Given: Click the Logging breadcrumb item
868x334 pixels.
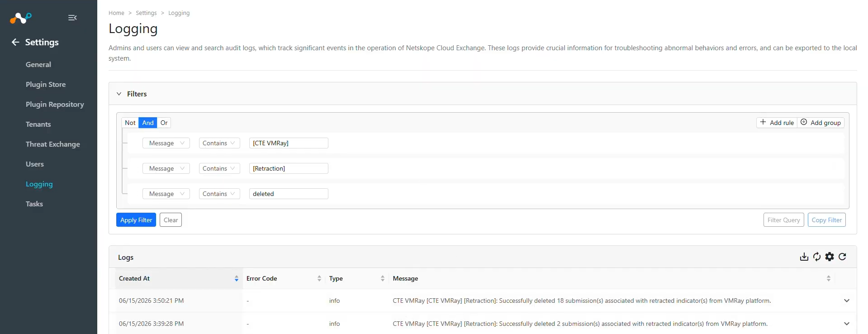Looking at the screenshot, I should click(x=179, y=13).
